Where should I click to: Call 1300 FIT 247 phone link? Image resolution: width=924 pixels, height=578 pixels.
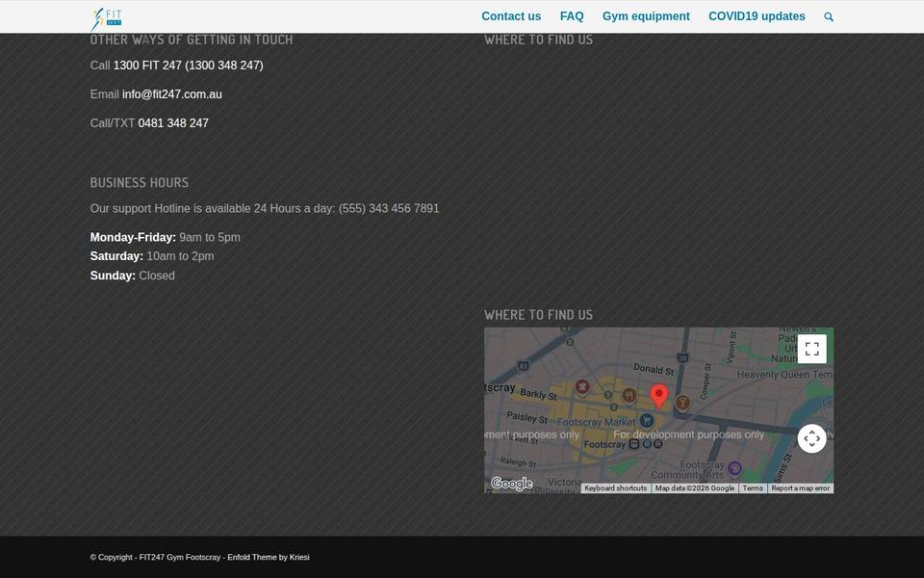188,66
